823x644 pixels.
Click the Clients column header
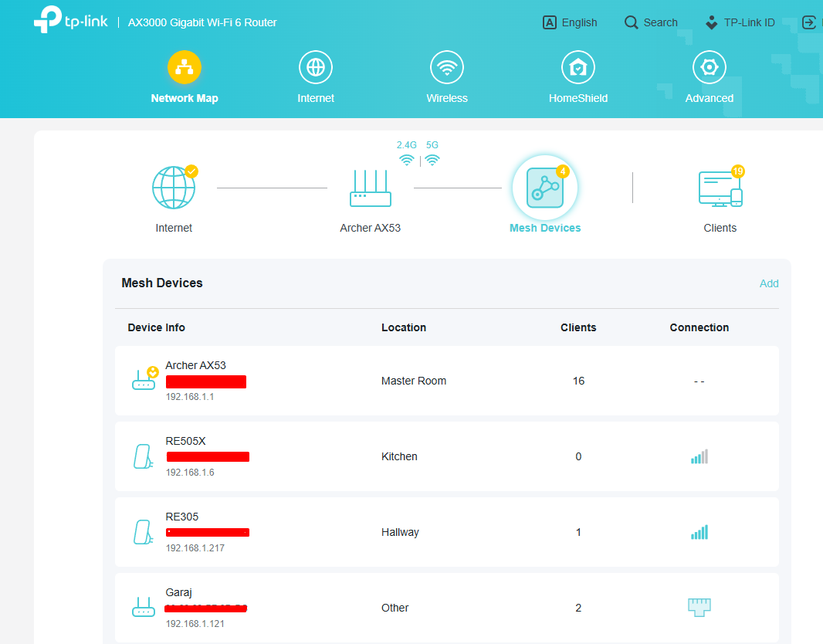(x=578, y=327)
